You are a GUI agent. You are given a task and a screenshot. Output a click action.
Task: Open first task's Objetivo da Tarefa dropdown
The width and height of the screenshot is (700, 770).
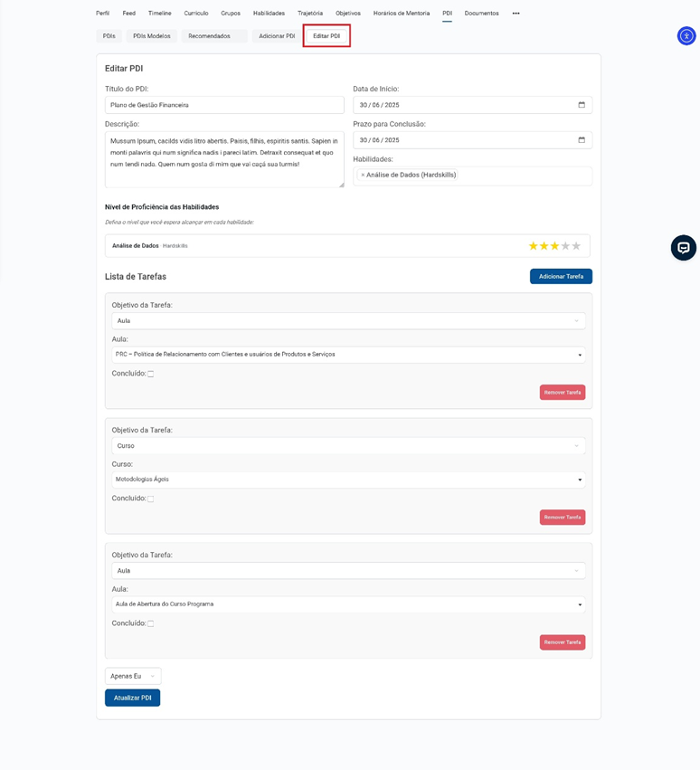coord(348,321)
